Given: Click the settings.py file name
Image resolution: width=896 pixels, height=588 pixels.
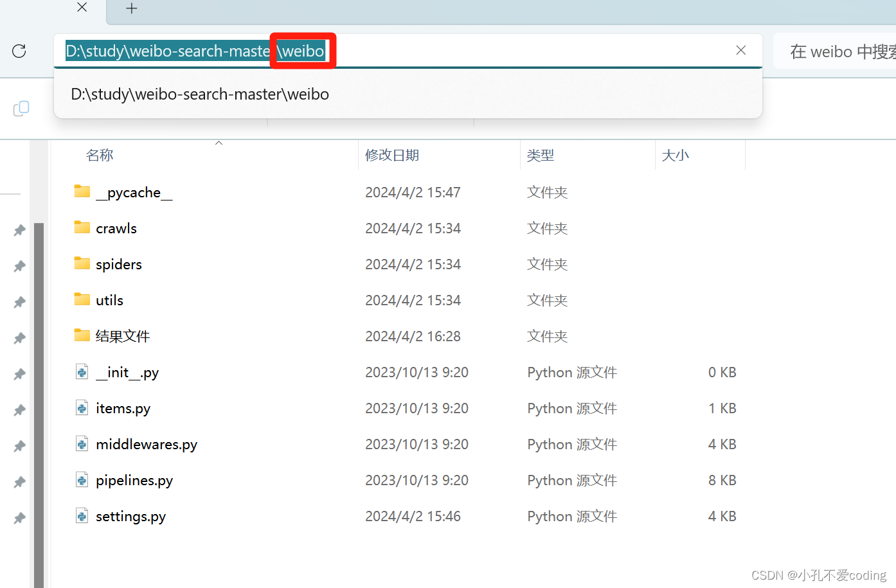Looking at the screenshot, I should (x=131, y=517).
